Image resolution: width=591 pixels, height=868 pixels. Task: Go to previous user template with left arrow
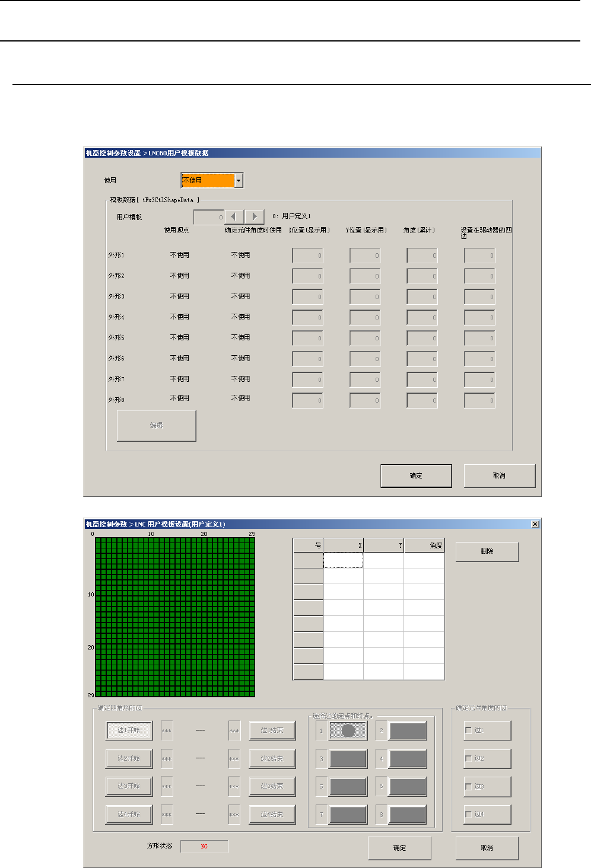[x=234, y=217]
